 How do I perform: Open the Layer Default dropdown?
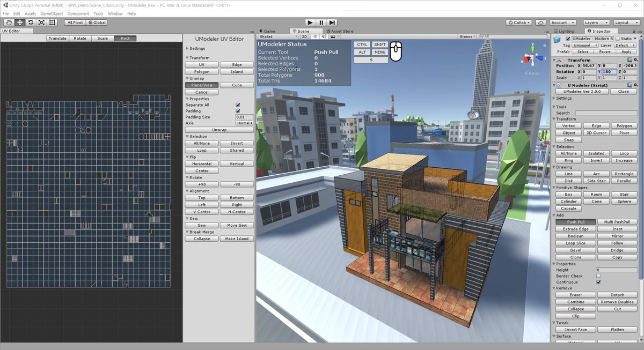(625, 46)
